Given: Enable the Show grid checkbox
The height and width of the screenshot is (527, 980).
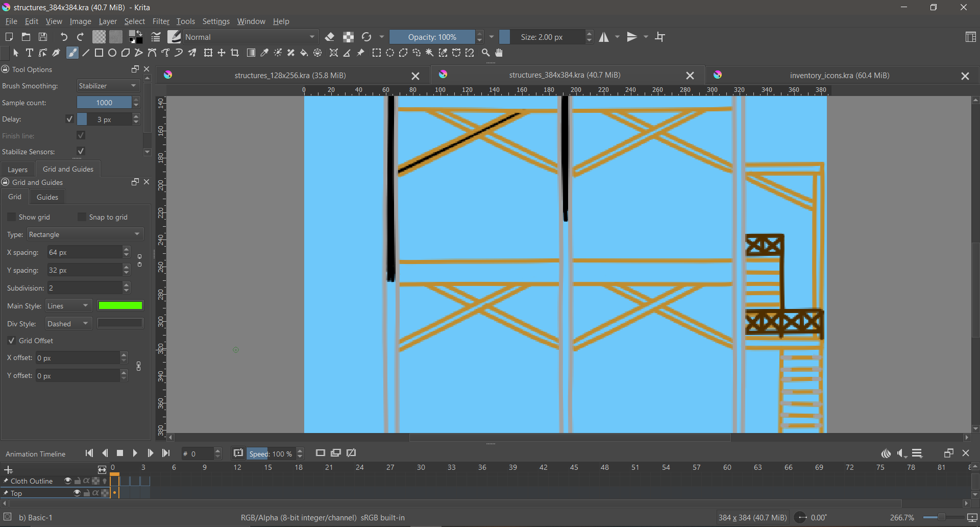Looking at the screenshot, I should (x=12, y=217).
